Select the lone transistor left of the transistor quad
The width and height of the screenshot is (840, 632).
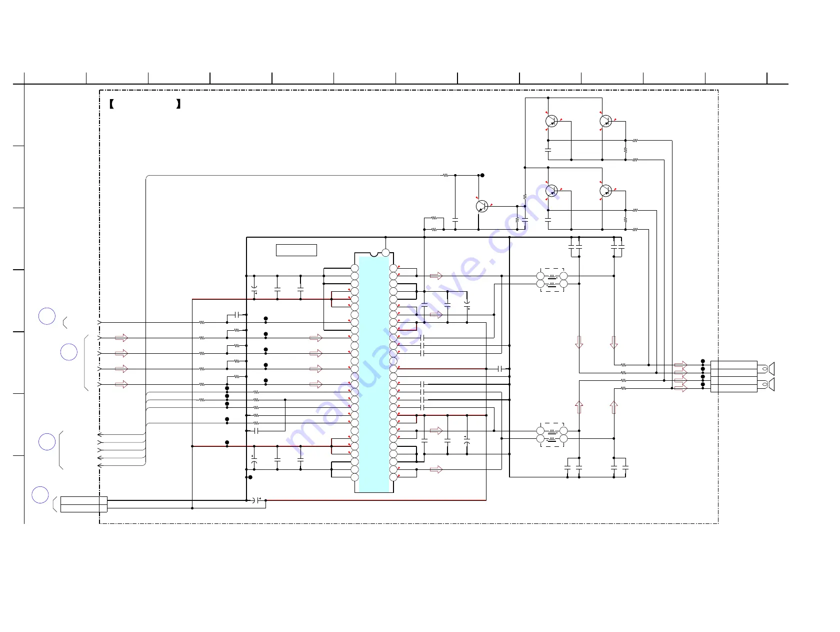[x=481, y=206]
